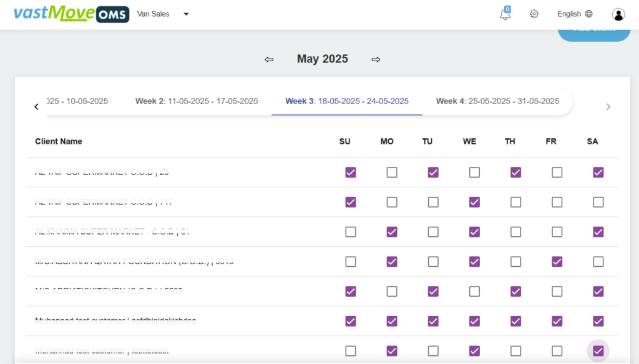Screen dimensions: 639x364
Task: Click the Client Name column header
Action: click(x=58, y=141)
